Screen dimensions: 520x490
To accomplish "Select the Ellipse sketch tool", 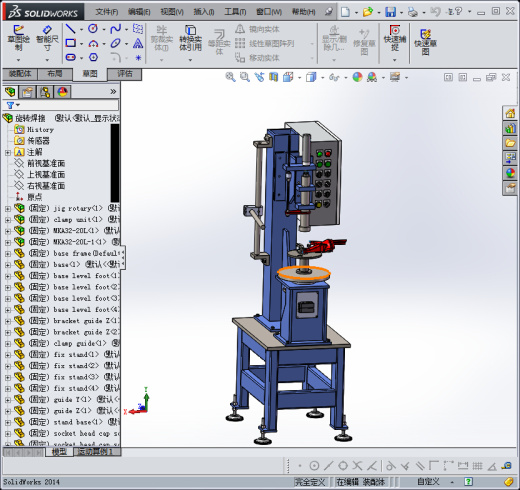I will pyautogui.click(x=115, y=43).
